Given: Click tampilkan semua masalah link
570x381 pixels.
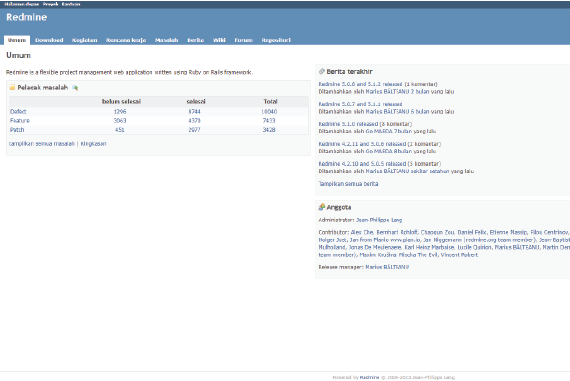Looking at the screenshot, I should (x=41, y=144).
